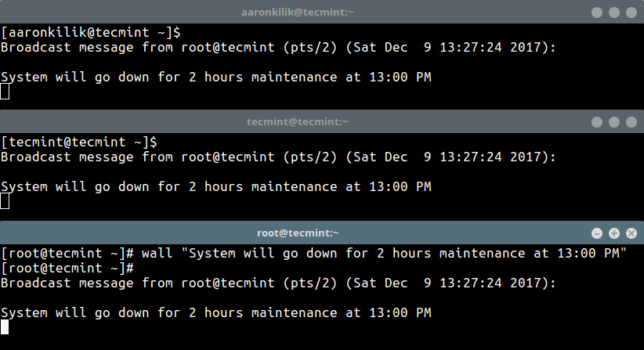
Task: Activate the root@tecmint:~ title bar
Action: 298,233
